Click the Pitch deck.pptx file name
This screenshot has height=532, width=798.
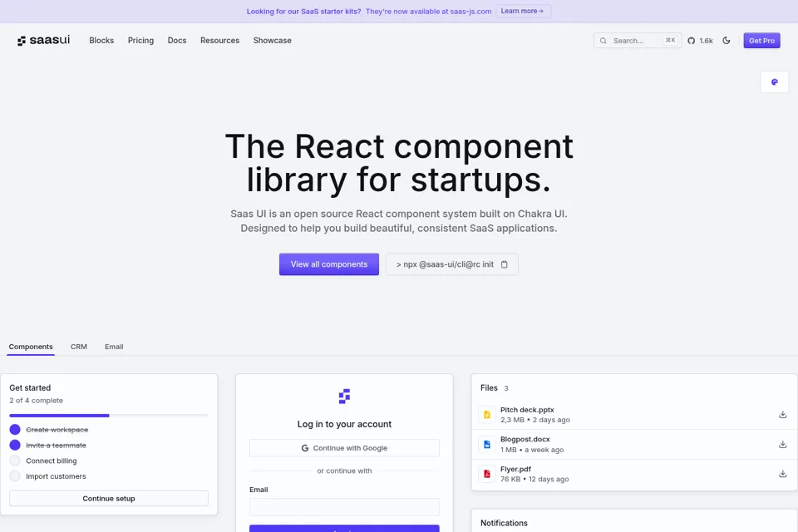point(527,410)
